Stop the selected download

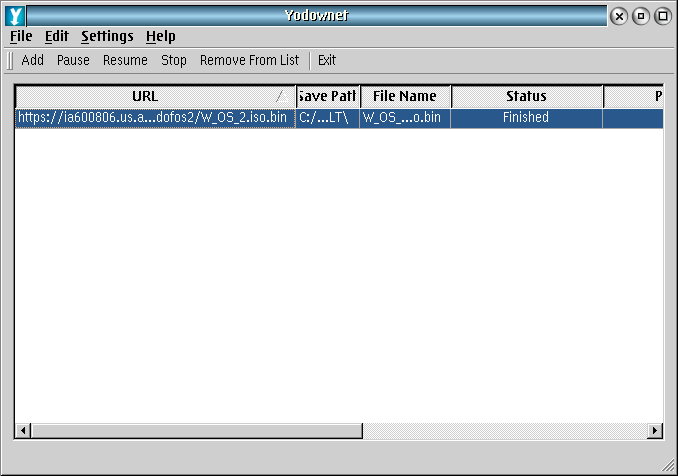(x=174, y=60)
